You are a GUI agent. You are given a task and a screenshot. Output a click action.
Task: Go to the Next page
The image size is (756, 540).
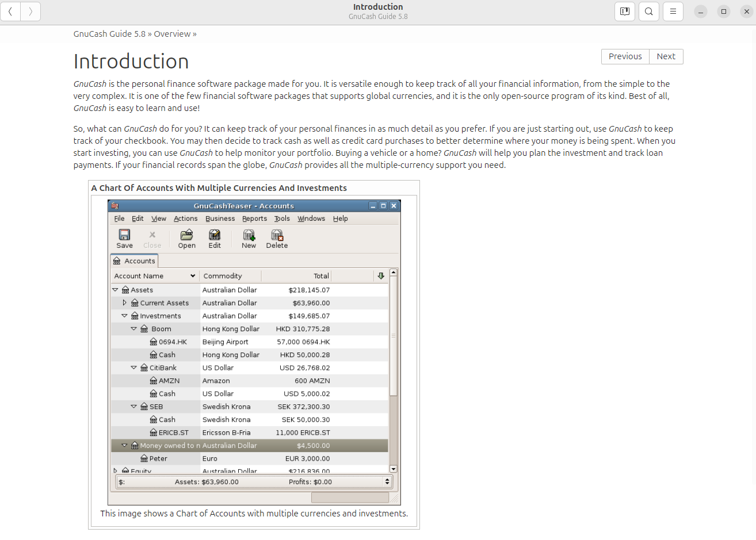pyautogui.click(x=666, y=56)
